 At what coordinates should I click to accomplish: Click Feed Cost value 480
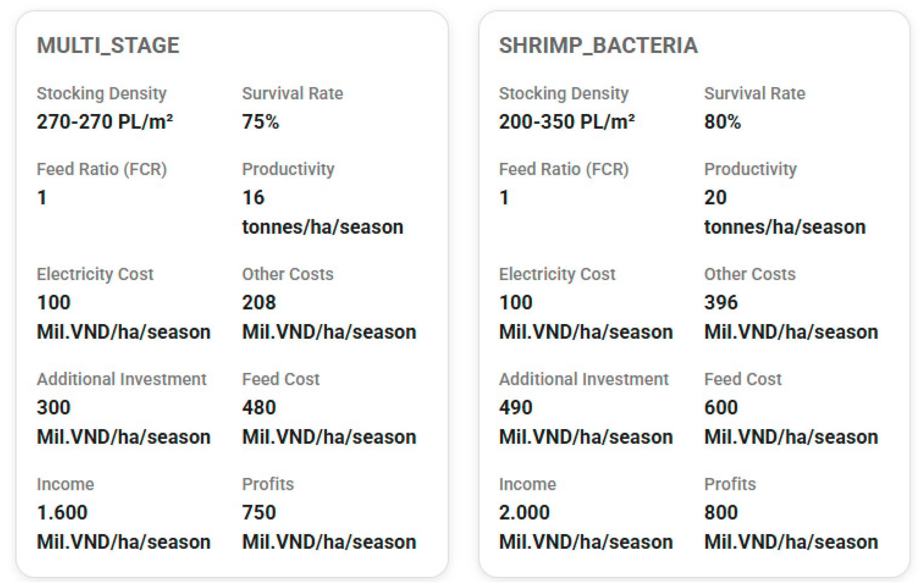coord(259,407)
